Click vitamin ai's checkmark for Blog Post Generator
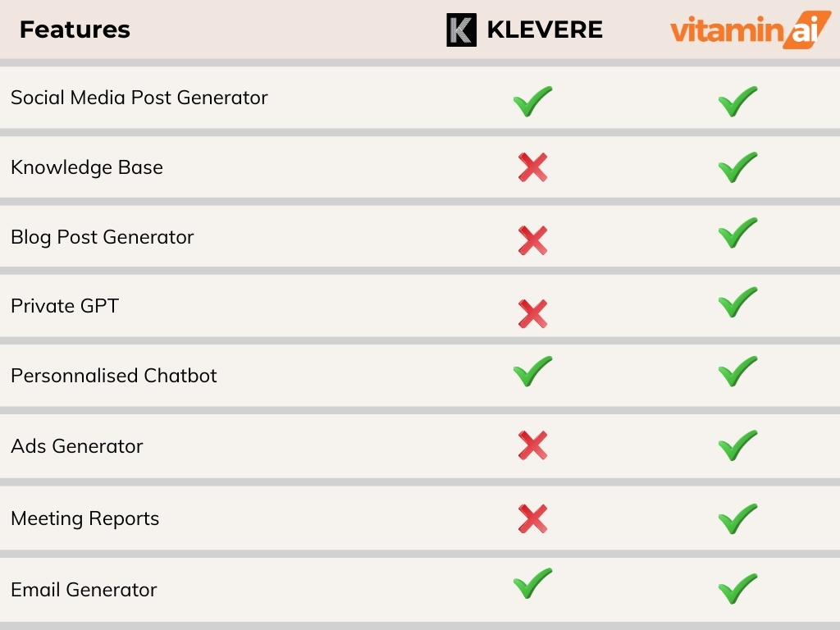The height and width of the screenshot is (630, 840). 737,232
